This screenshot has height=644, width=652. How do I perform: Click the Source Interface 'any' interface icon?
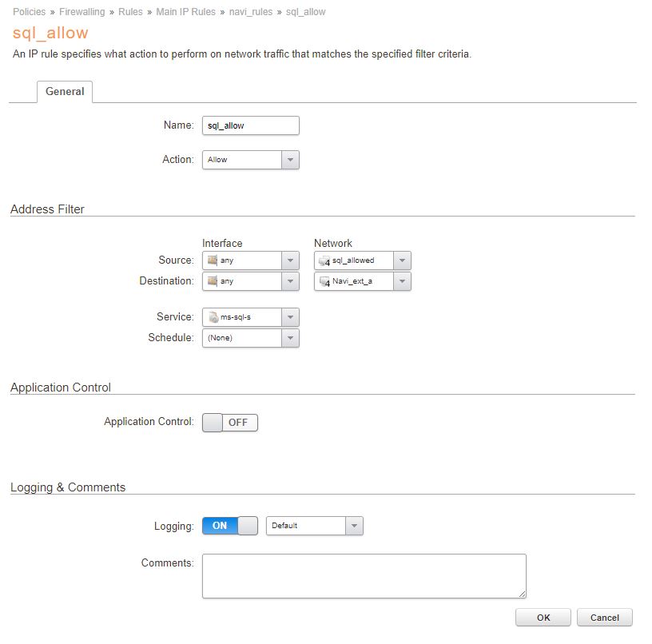coord(213,260)
